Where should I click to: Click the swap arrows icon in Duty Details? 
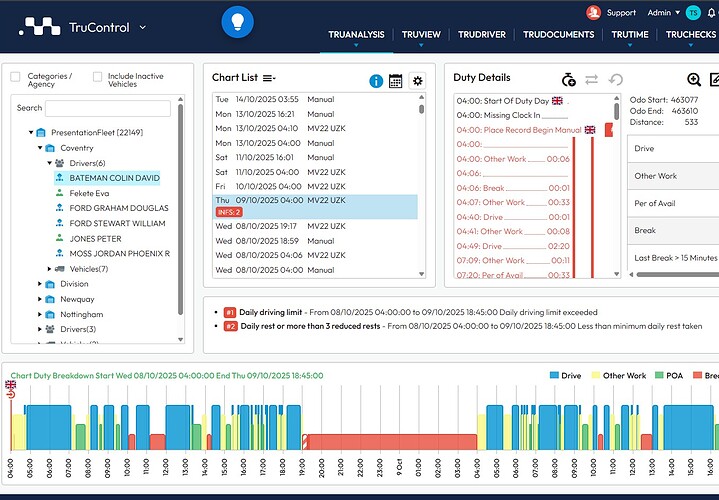click(x=592, y=80)
